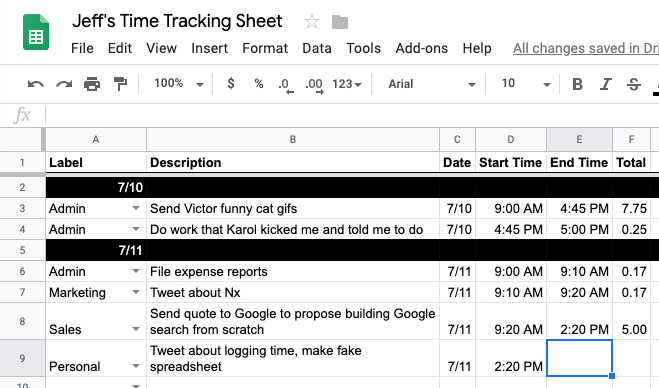Click the End Time header cell
Image resolution: width=659 pixels, height=388 pixels.
579,162
